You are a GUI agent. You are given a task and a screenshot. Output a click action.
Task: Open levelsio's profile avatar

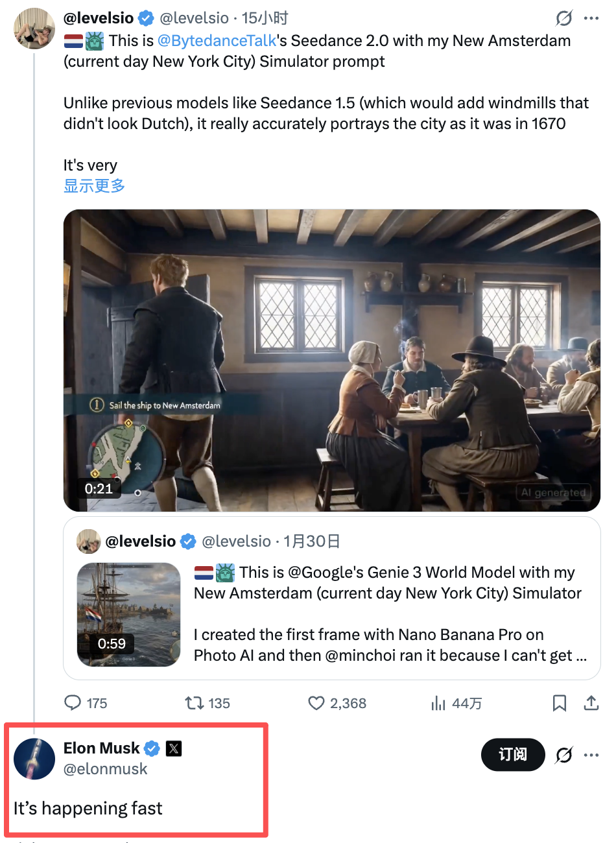34,28
